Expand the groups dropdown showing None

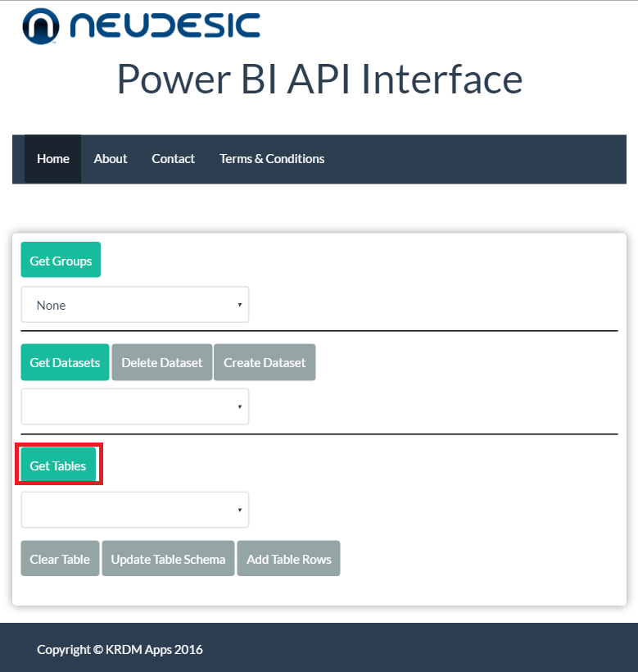135,305
